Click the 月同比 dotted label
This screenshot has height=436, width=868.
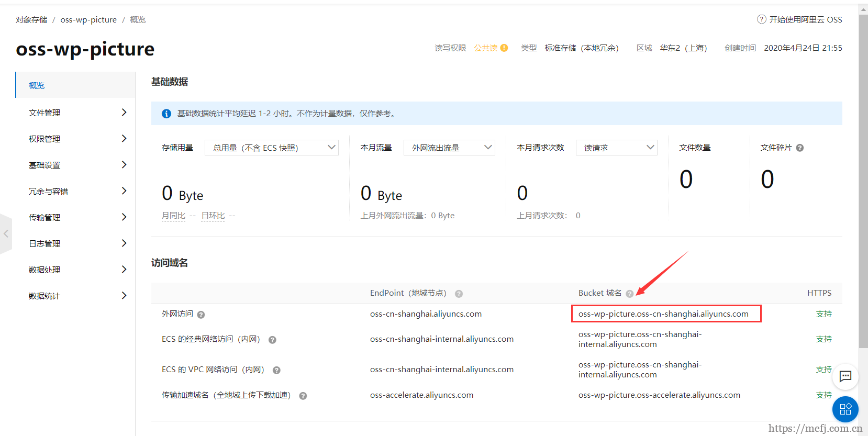173,216
